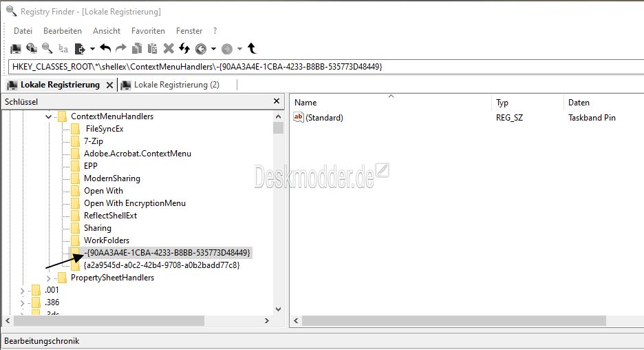This screenshot has width=644, height=350.
Task: Select the WorkFolders key
Action: click(107, 240)
